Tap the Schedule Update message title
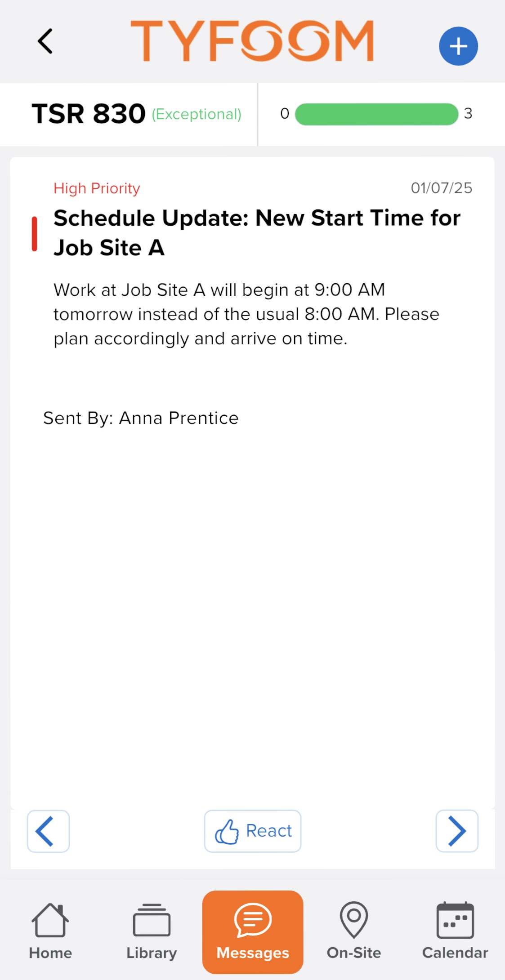Screen dimensions: 505x980 257,233
